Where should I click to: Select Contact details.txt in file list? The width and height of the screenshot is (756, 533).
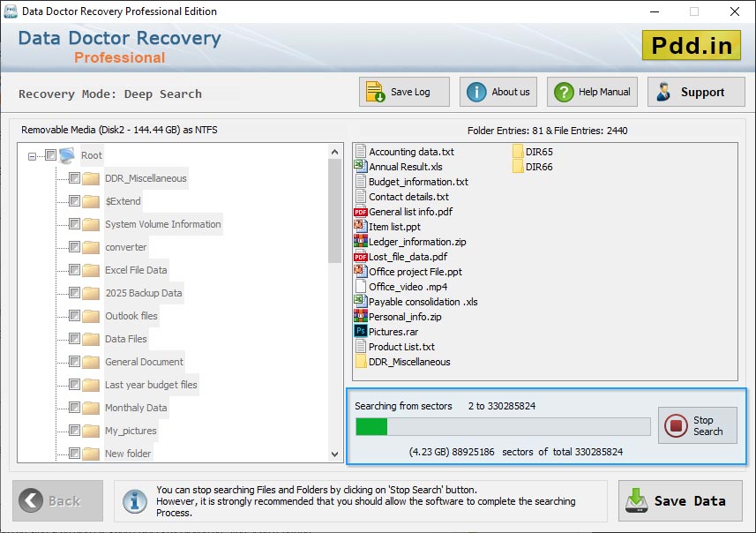[408, 197]
